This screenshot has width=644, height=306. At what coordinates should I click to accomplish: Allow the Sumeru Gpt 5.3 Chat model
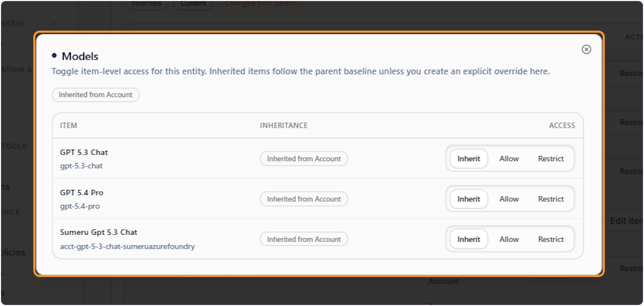coord(509,239)
